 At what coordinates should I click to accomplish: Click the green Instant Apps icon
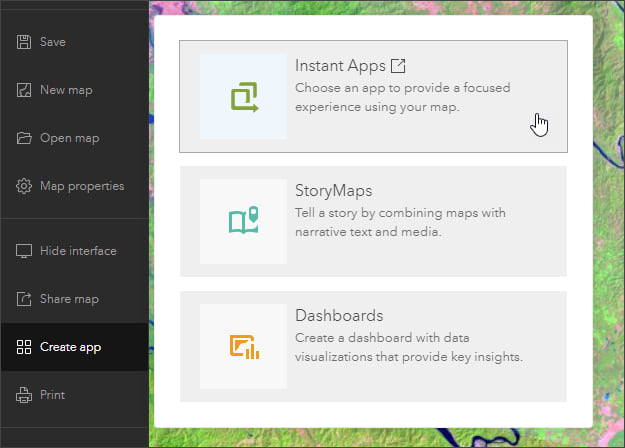(x=244, y=97)
